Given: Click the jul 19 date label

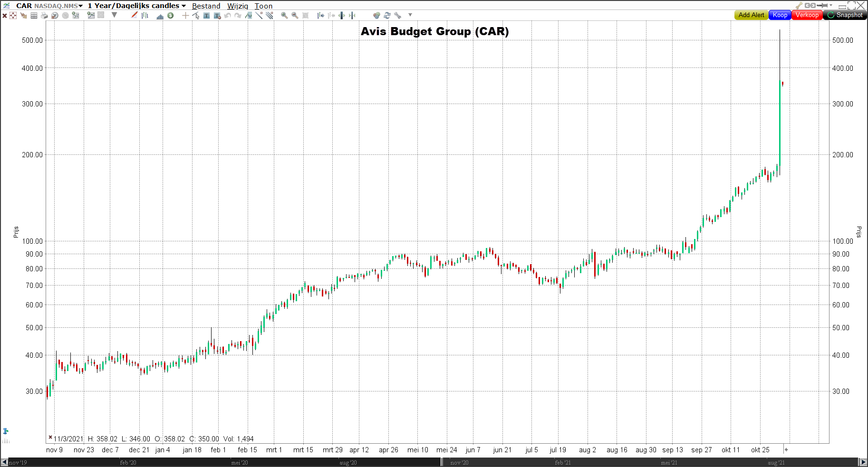Looking at the screenshot, I should tap(558, 450).
